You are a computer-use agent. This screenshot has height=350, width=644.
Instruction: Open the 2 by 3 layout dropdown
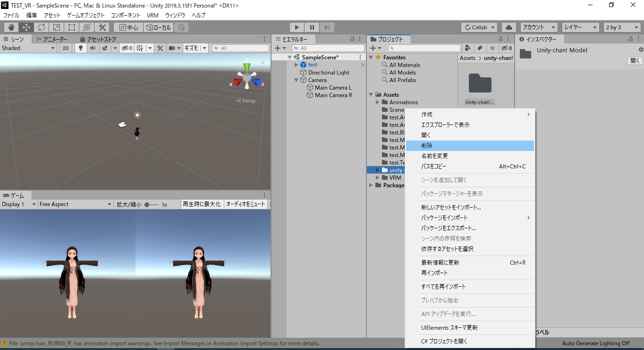click(622, 27)
